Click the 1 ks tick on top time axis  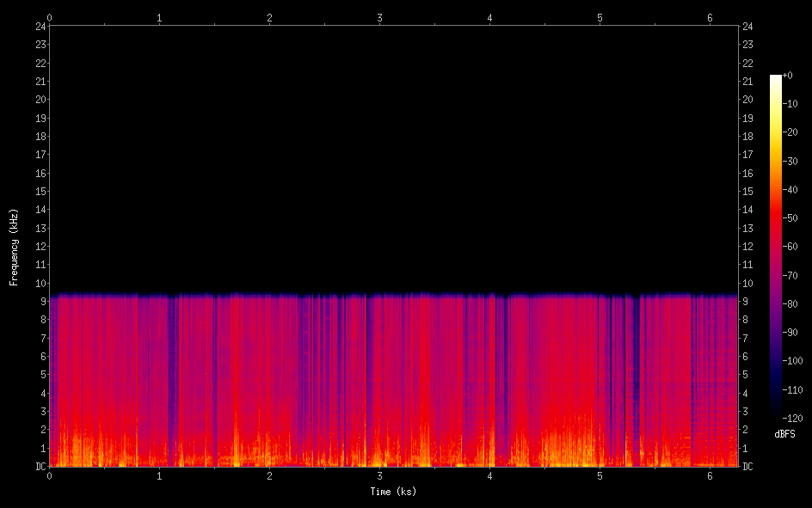click(159, 17)
